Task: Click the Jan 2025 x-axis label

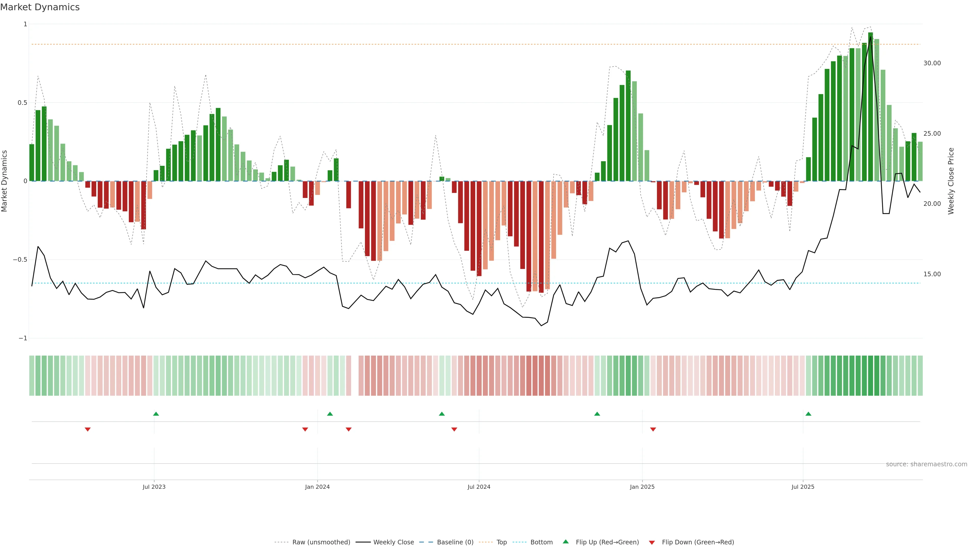Action: (642, 487)
